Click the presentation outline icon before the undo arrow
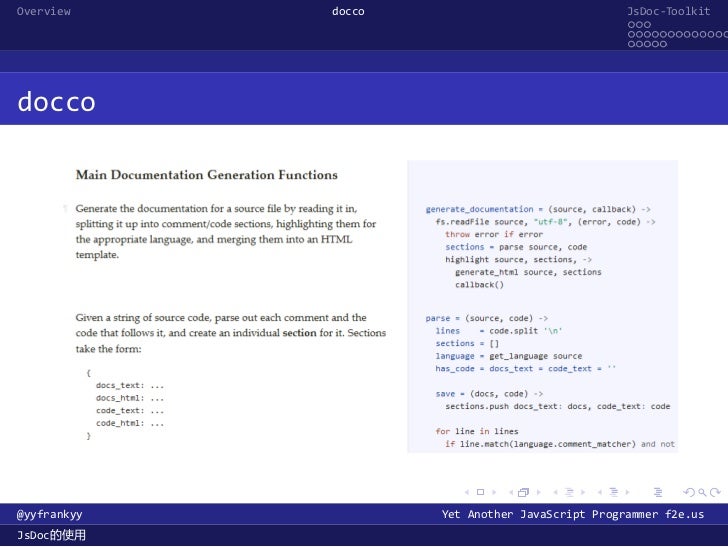 tap(658, 492)
